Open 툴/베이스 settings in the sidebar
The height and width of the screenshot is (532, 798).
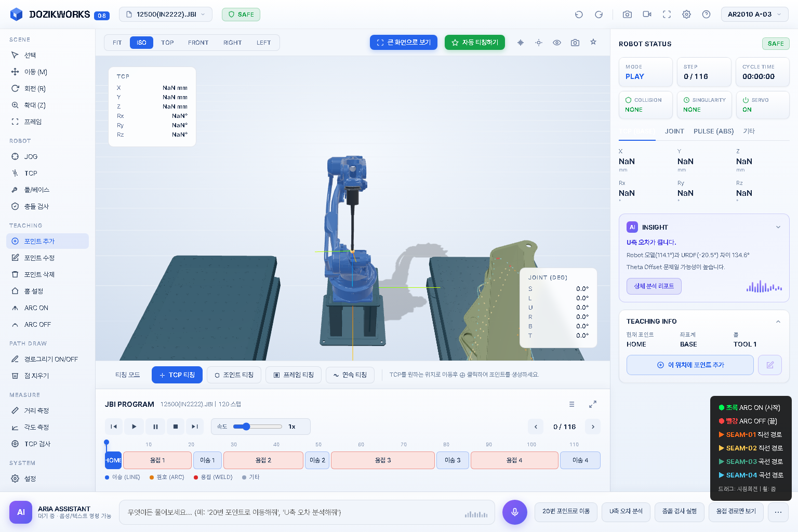(47, 190)
